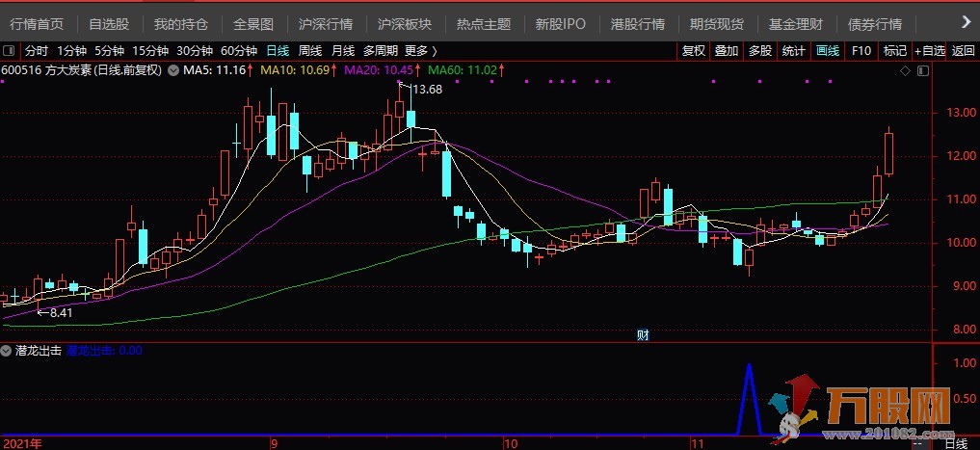This screenshot has height=450, width=980.
Task: Toggle the 画线 drawing tool
Action: (828, 51)
